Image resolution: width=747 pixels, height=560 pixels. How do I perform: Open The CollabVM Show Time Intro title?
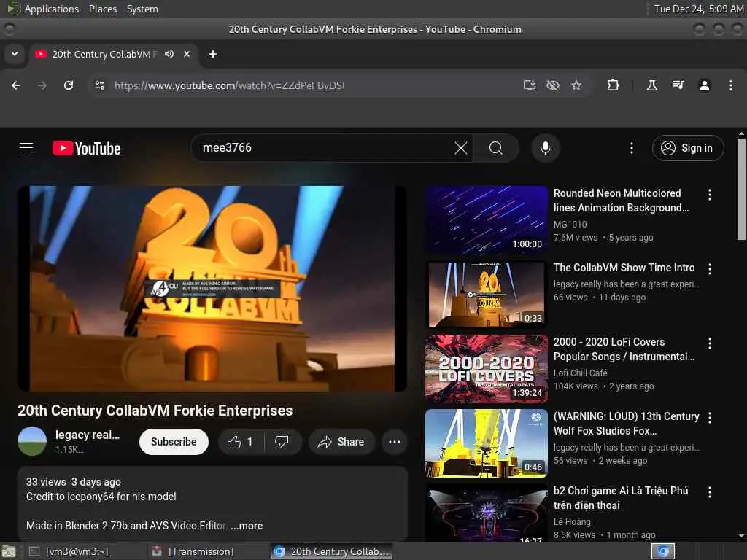click(624, 268)
